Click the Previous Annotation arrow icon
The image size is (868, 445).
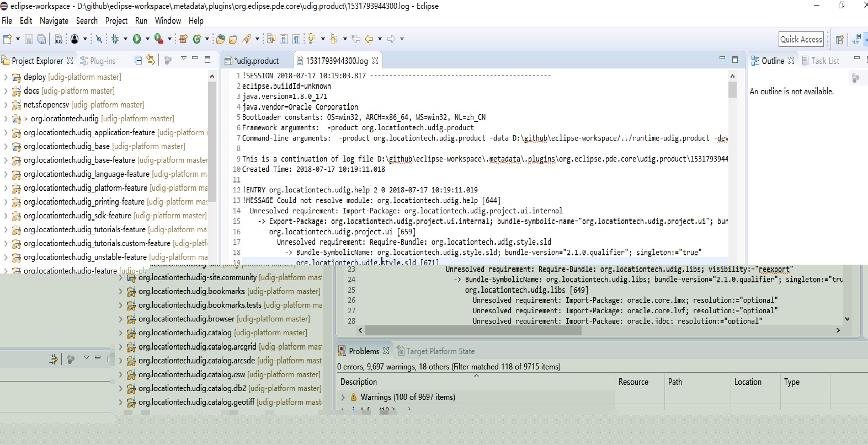click(334, 39)
